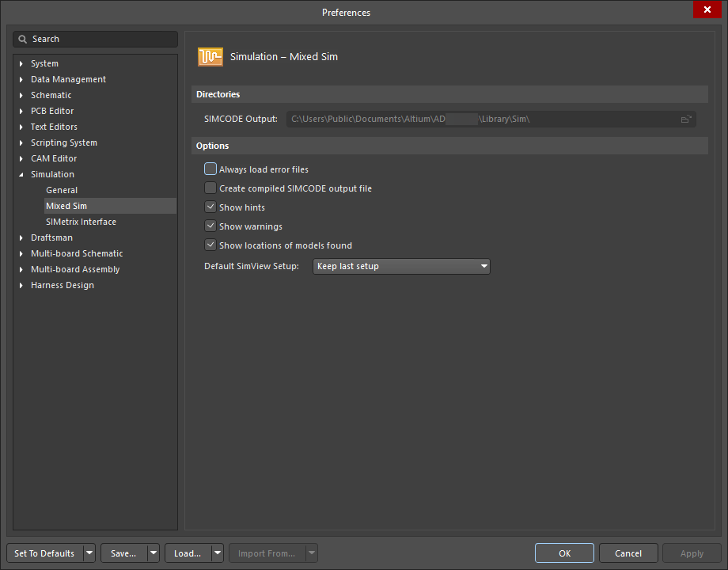Check Create compiled SIMCODE output file

tap(210, 188)
